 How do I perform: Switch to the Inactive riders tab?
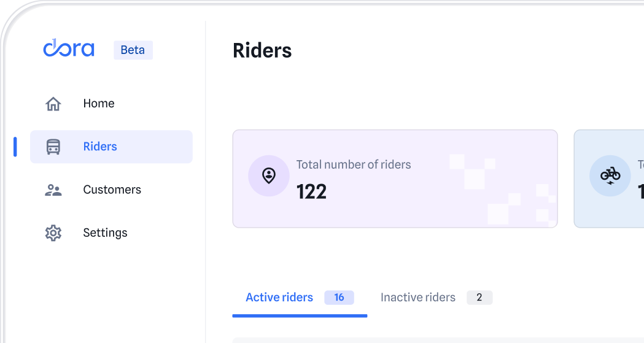pyautogui.click(x=417, y=298)
